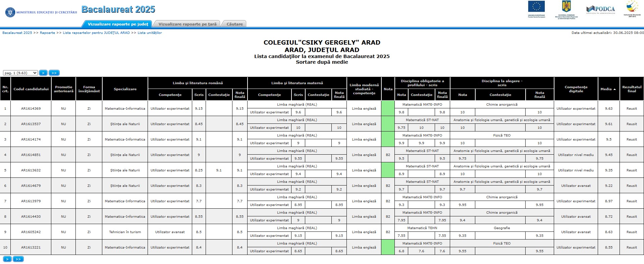Image resolution: width=644 pixels, height=264 pixels.
Task: Switch to Vizualizare rapoarte pe țară tab
Action: [x=187, y=24]
